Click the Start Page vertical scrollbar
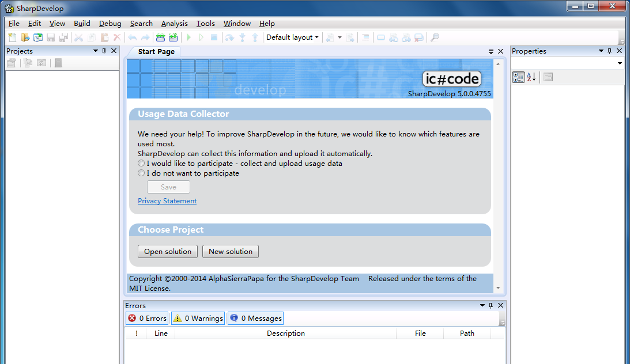This screenshot has height=364, width=630. (499, 173)
